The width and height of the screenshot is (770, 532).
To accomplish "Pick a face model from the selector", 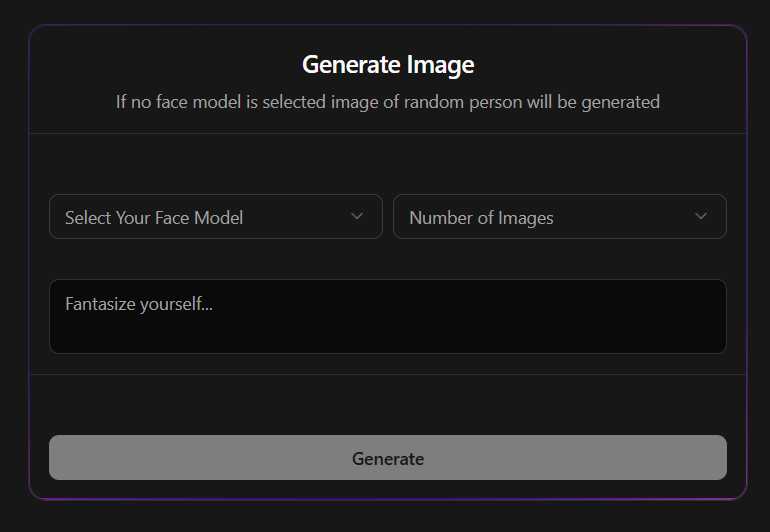I will tap(215, 217).
